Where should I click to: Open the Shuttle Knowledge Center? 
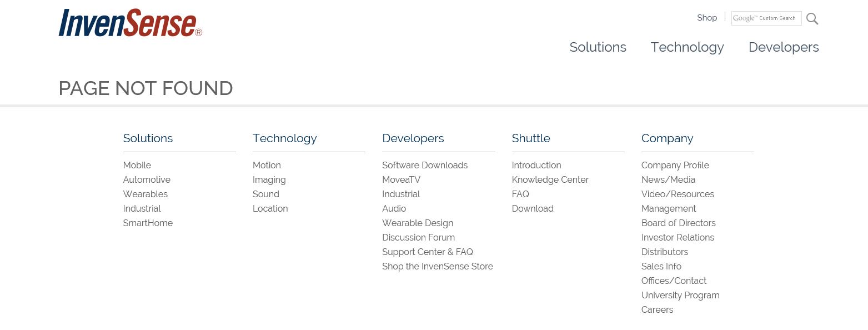pyautogui.click(x=550, y=179)
